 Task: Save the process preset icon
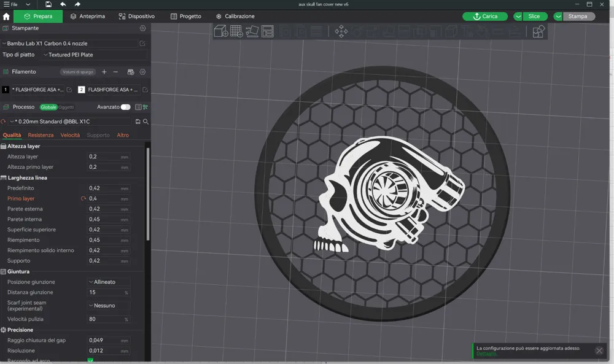(138, 122)
